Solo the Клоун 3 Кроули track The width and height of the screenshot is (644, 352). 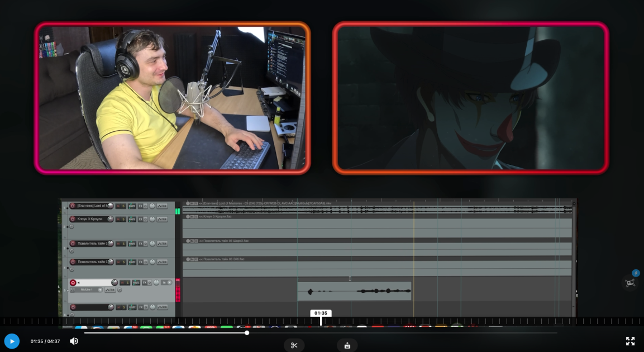123,220
